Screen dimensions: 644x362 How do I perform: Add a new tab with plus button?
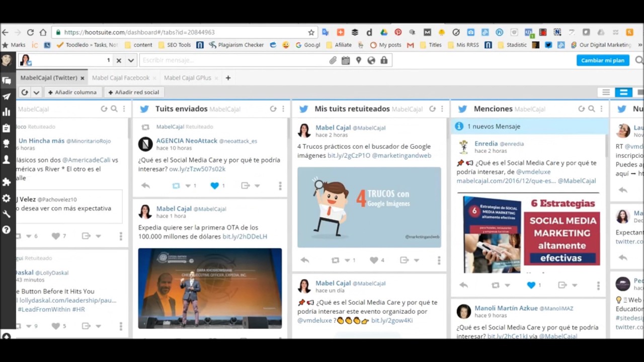point(228,78)
